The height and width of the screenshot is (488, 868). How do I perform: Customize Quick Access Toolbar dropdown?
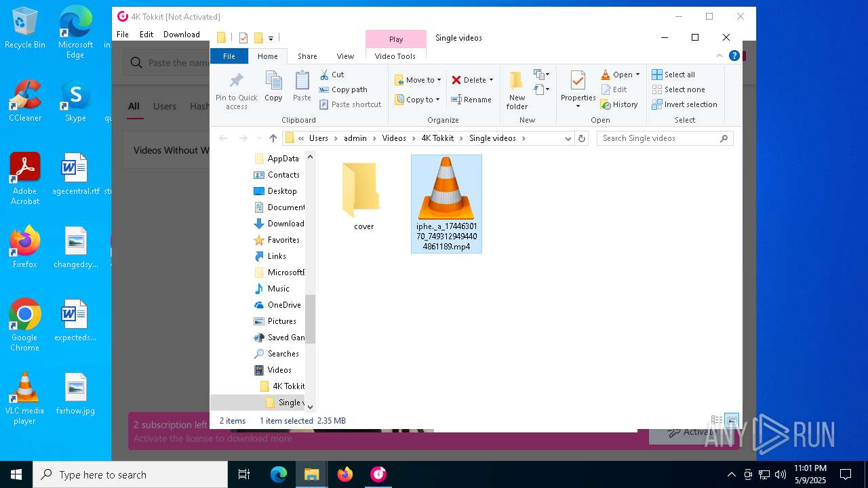click(271, 38)
